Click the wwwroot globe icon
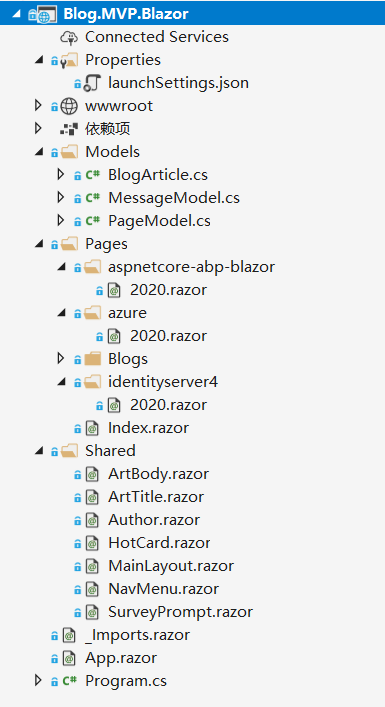Image resolution: width=385 pixels, height=707 pixels. click(69, 106)
